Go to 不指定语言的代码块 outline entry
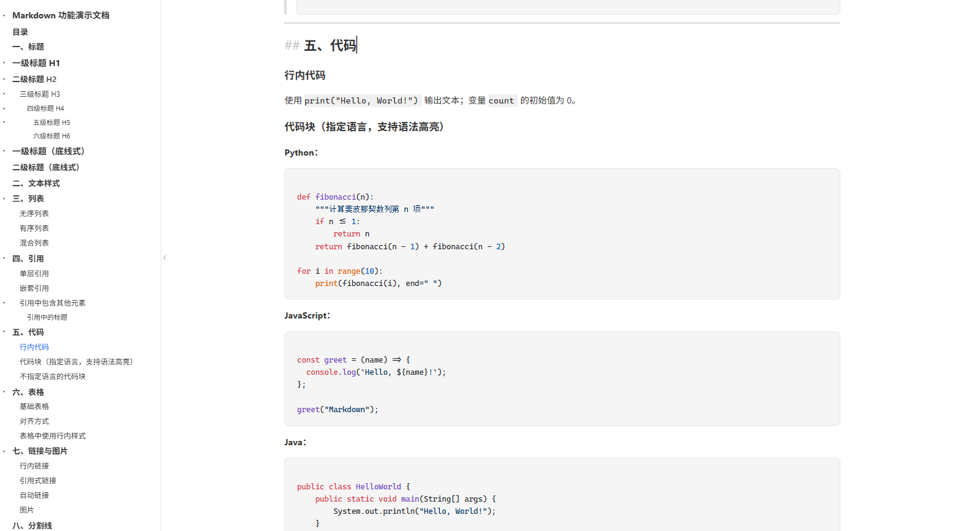 click(53, 377)
